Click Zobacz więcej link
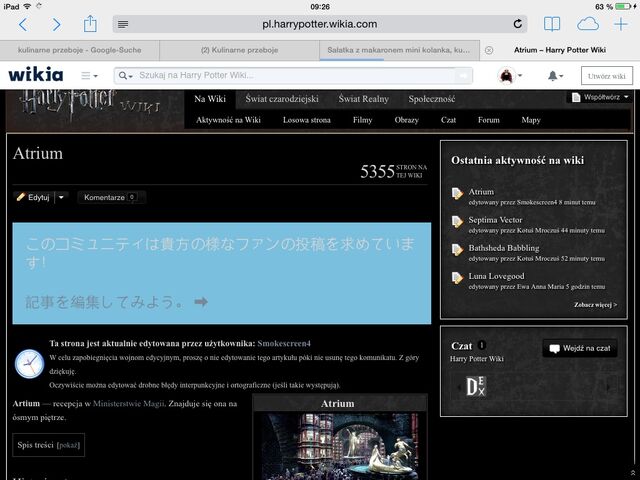Image resolution: width=640 pixels, height=480 pixels. tap(596, 305)
